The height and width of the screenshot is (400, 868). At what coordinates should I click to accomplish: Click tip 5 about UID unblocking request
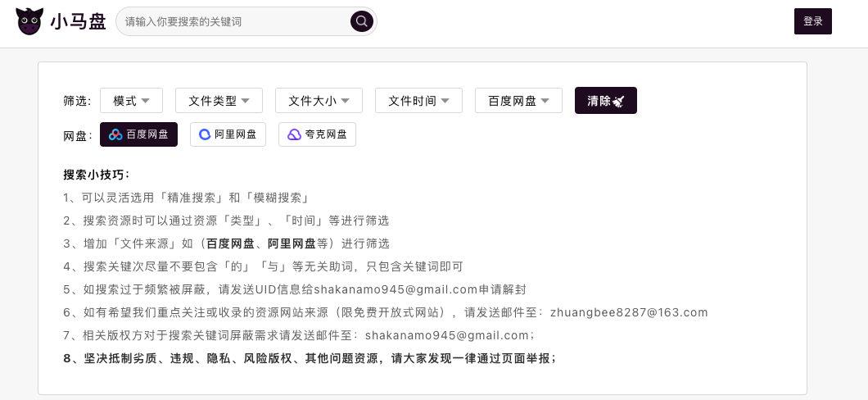coord(295,289)
